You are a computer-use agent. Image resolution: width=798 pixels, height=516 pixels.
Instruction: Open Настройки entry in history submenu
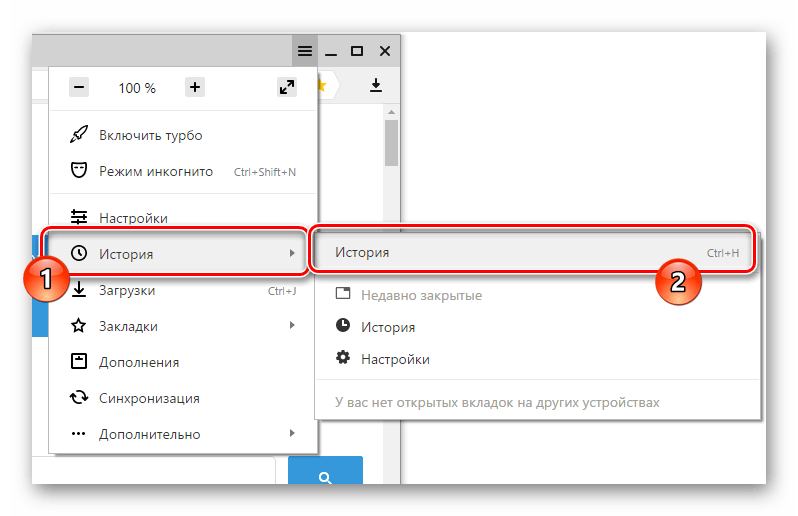pos(537,359)
